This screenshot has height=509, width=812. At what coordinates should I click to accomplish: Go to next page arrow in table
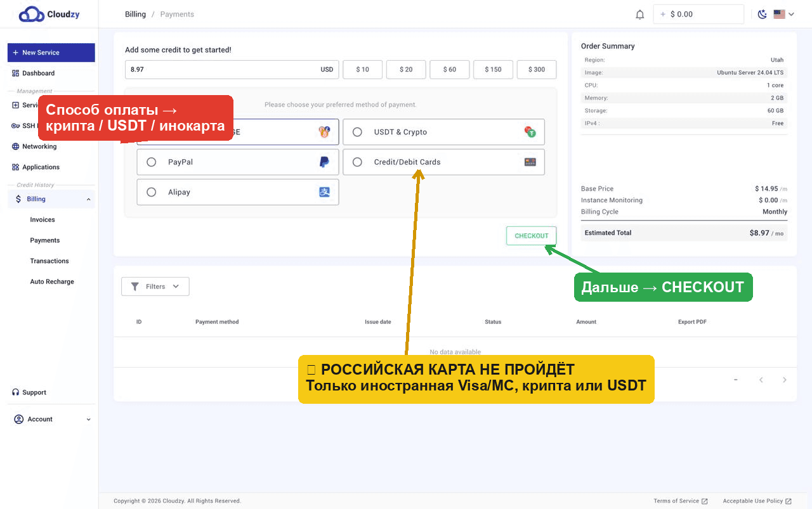[x=785, y=380]
